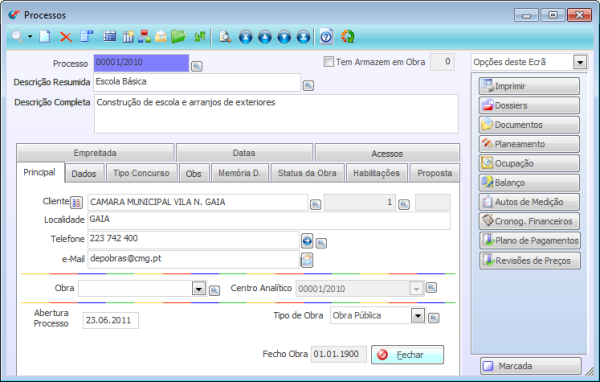This screenshot has height=382, width=600.
Task: Open the Dados tab
Action: click(x=84, y=173)
